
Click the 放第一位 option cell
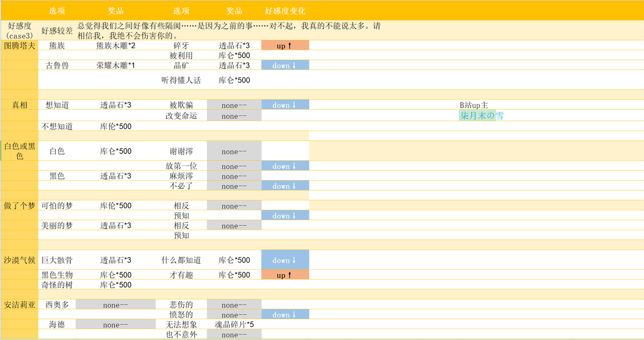coord(181,166)
